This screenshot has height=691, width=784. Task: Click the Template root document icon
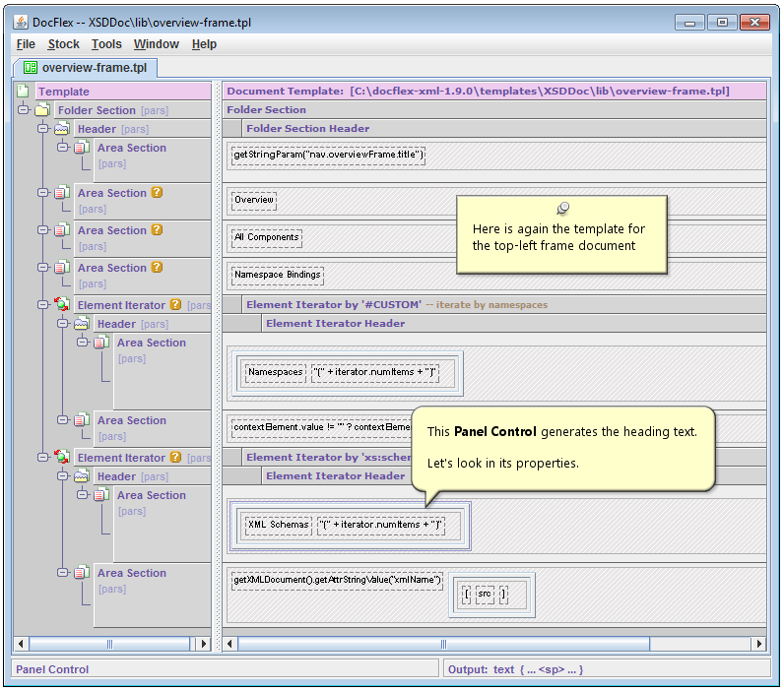[x=24, y=92]
